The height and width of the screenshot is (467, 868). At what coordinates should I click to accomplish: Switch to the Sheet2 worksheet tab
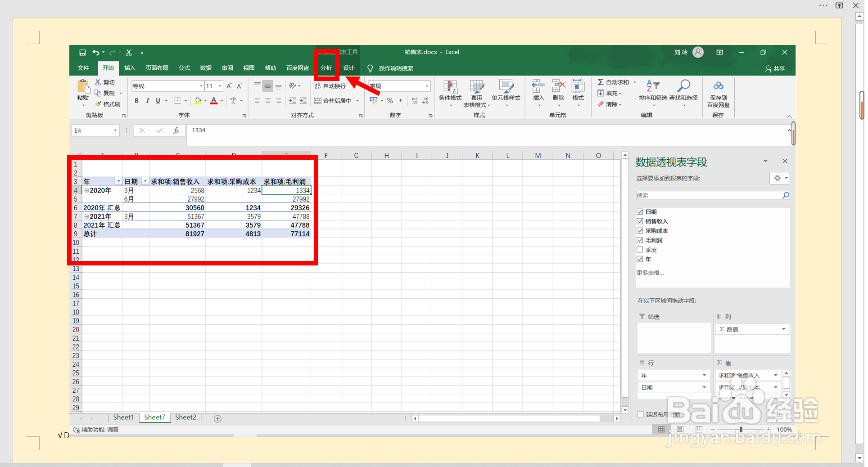(186, 418)
